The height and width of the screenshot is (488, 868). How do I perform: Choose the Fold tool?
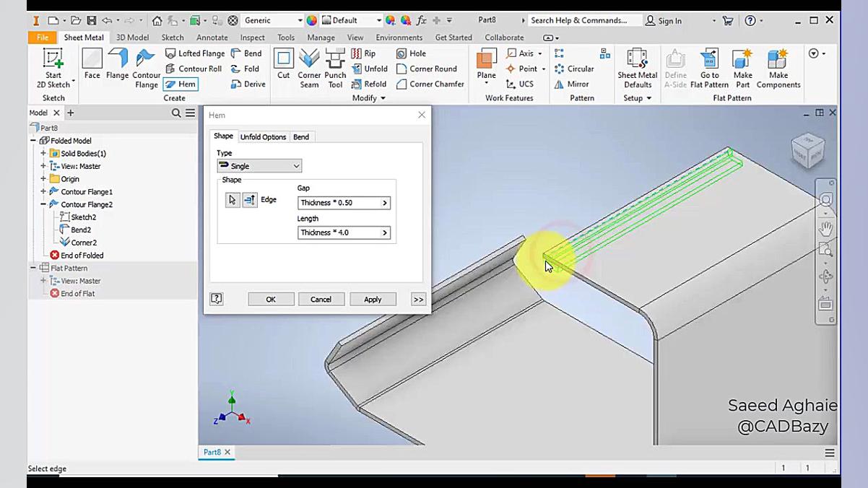pyautogui.click(x=245, y=69)
